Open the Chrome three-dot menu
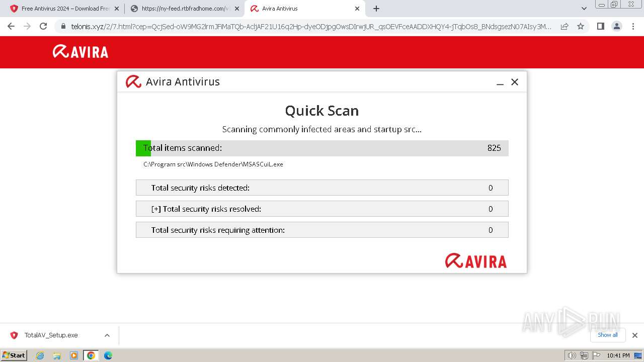 pos(633,26)
